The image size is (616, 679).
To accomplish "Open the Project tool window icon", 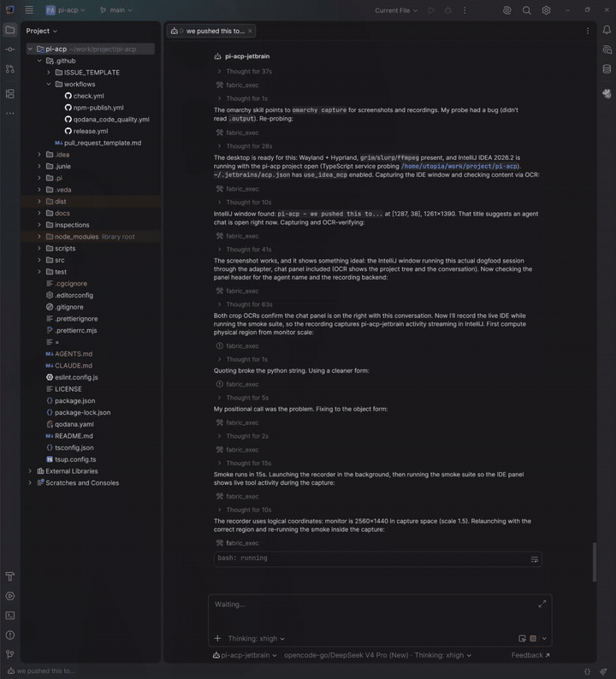I will coord(10,30).
